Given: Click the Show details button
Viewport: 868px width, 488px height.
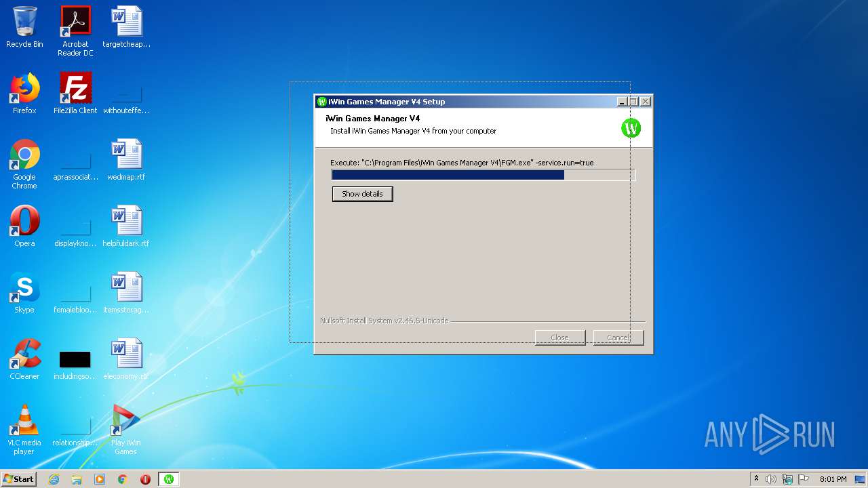Looking at the screenshot, I should [362, 194].
